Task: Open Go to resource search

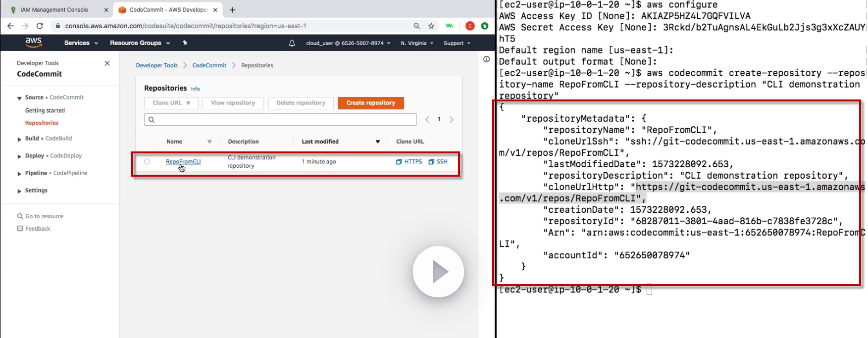Action: [x=40, y=216]
